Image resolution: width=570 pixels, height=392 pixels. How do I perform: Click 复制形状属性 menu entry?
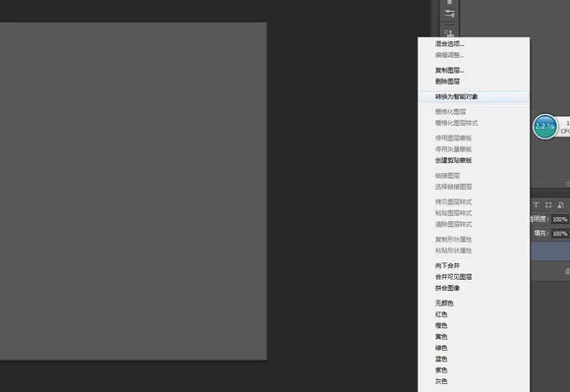(x=453, y=240)
